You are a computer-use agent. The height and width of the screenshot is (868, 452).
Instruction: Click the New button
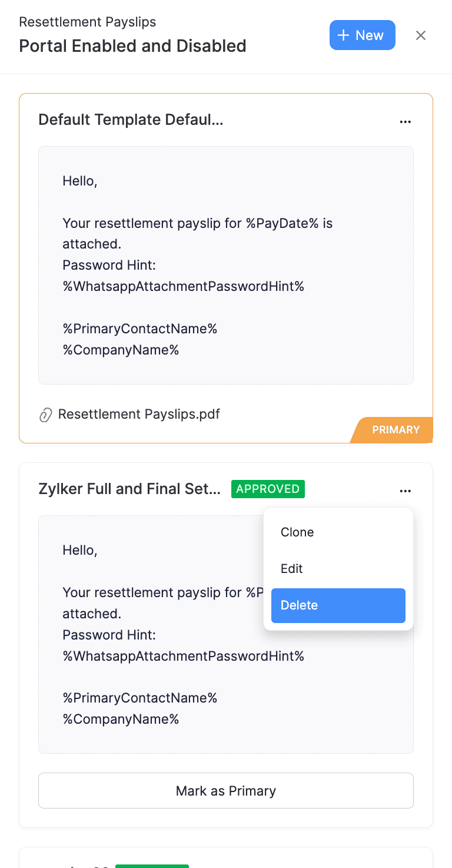coord(363,35)
